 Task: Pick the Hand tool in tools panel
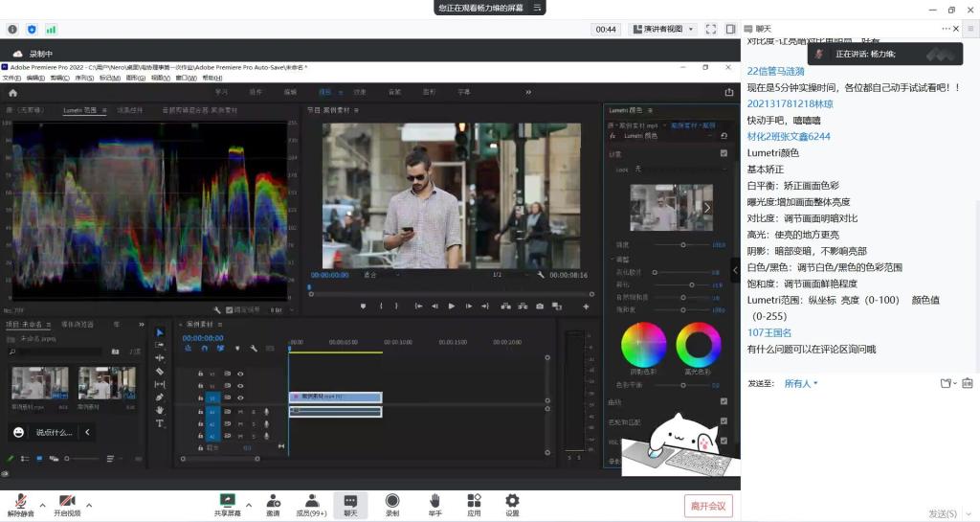coord(160,410)
